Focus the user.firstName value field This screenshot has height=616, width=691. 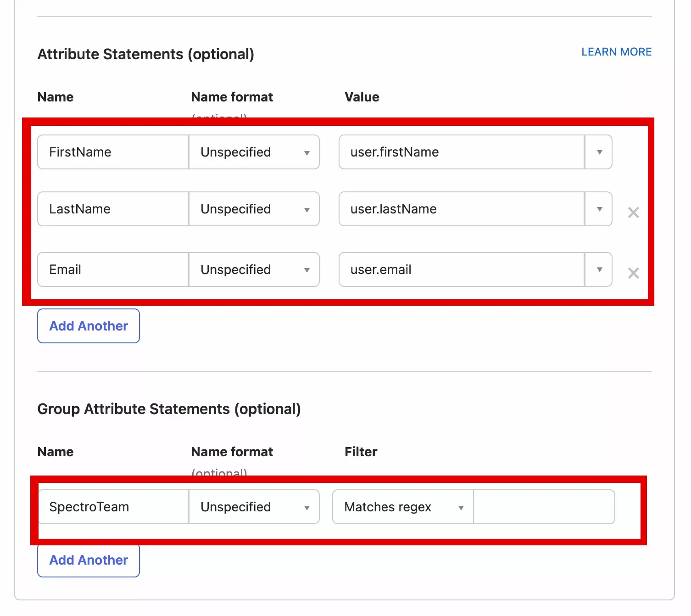click(462, 152)
